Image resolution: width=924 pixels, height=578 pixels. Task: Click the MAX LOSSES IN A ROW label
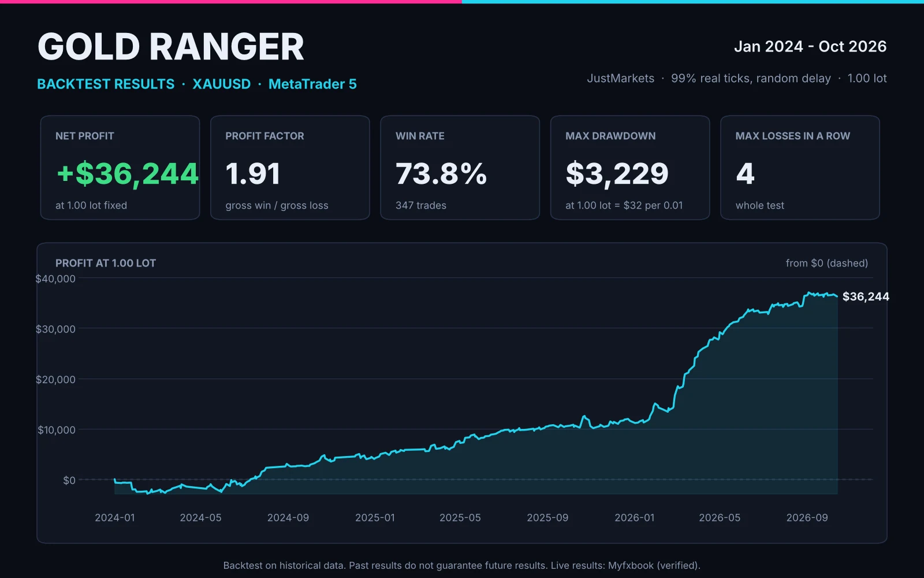click(x=793, y=136)
